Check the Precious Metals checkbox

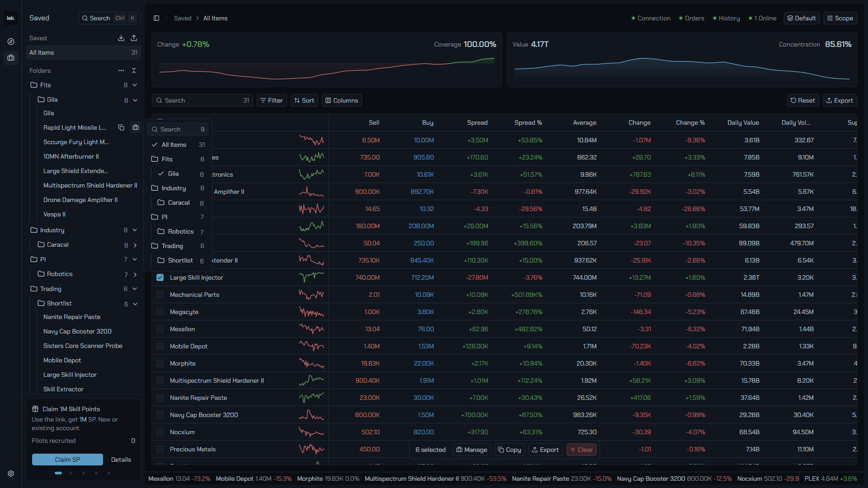pyautogui.click(x=160, y=449)
